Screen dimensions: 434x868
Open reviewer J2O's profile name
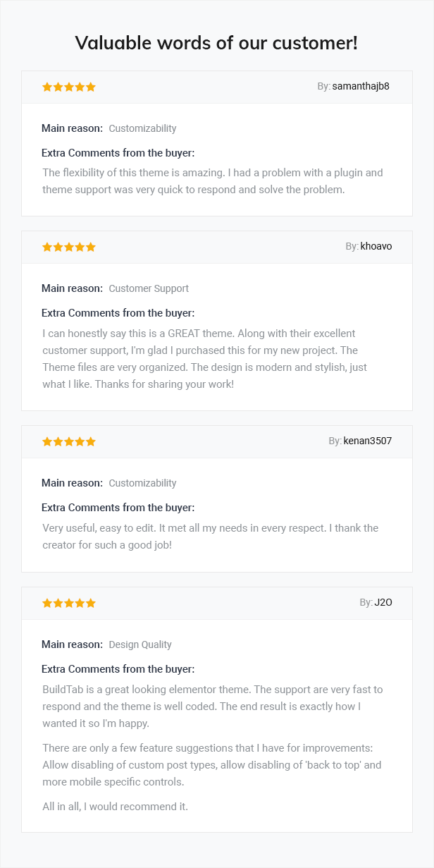pos(383,602)
